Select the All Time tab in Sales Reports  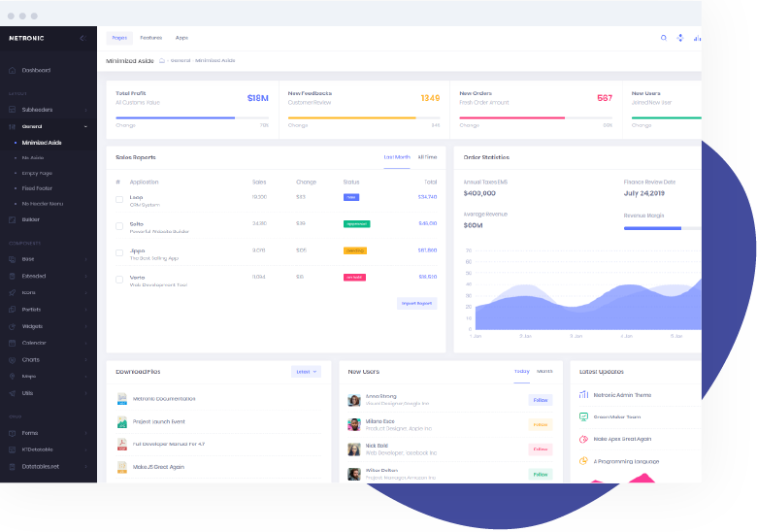pos(427,157)
